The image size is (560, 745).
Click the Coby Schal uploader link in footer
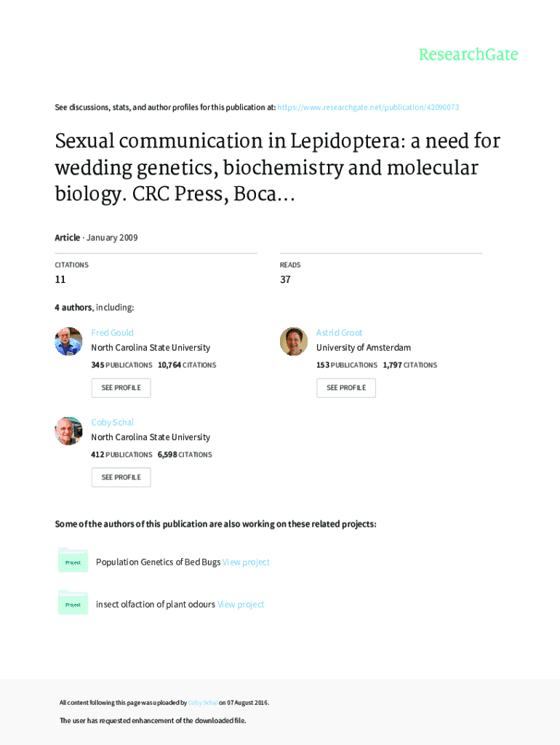[x=203, y=703]
